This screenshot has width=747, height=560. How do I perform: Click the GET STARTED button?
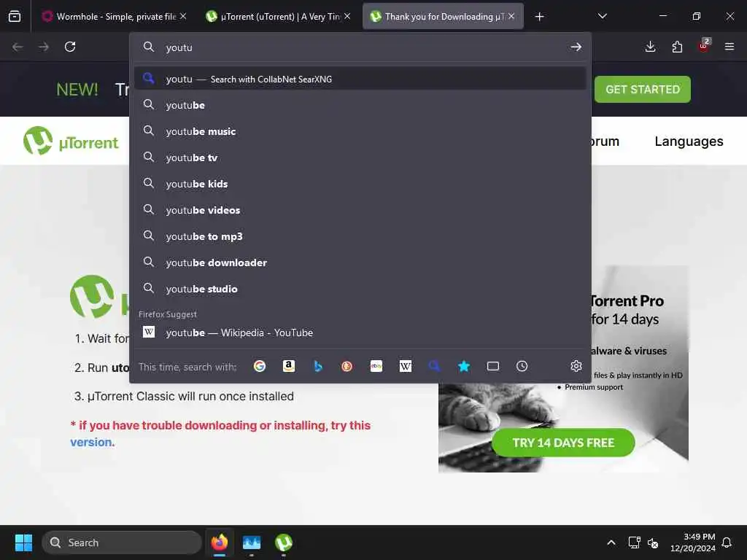(x=642, y=90)
